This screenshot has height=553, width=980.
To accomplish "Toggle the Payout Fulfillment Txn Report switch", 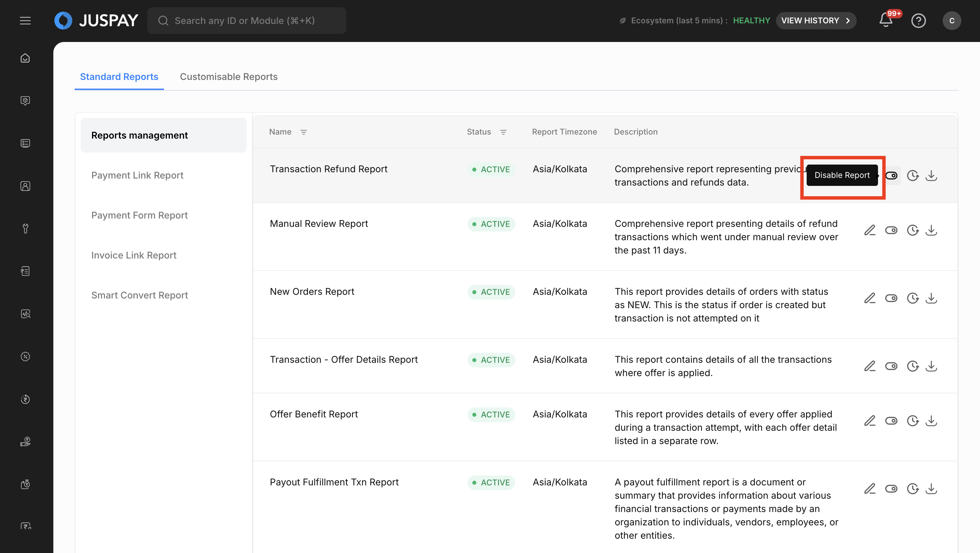I will (x=891, y=489).
